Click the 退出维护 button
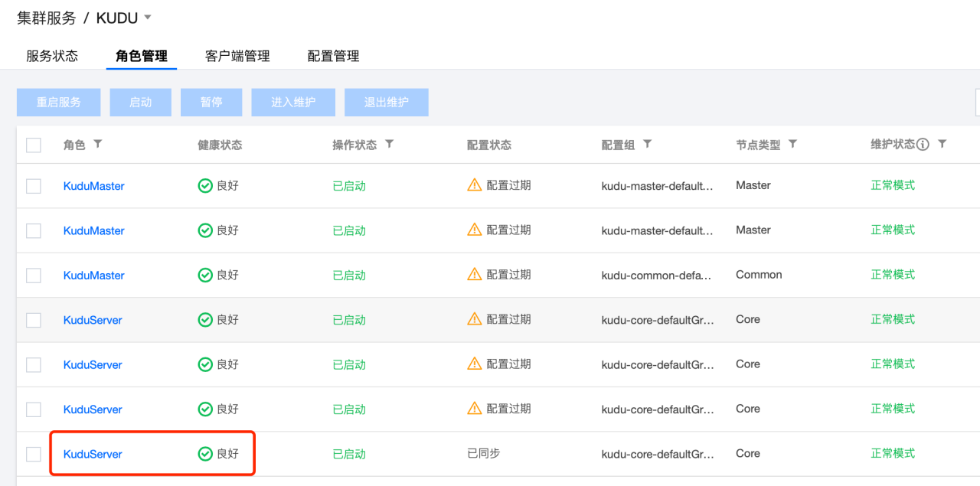The height and width of the screenshot is (486, 980). click(386, 103)
